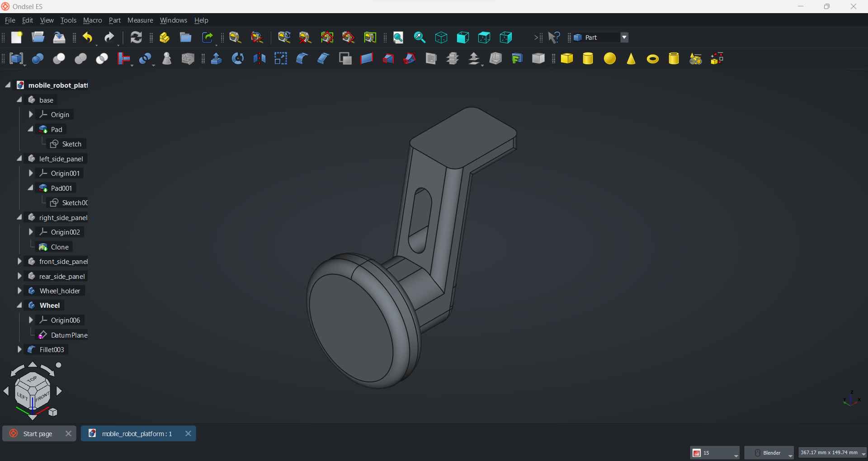Click the Create Group folder icon
The width and height of the screenshot is (868, 461).
[x=186, y=38]
